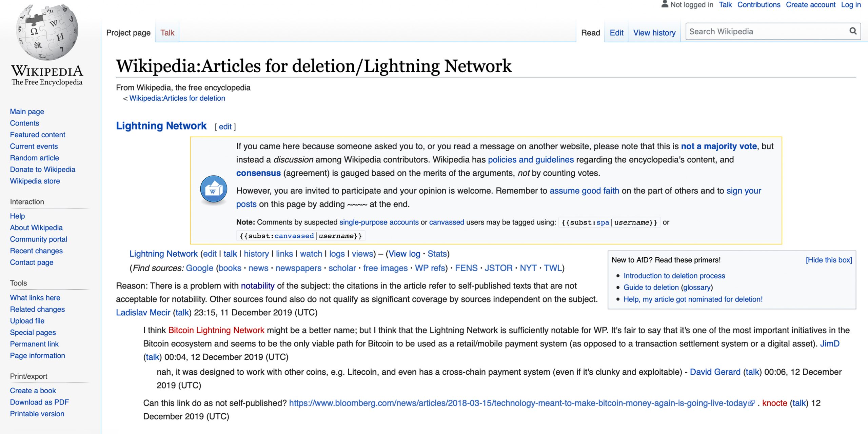This screenshot has height=434, width=868.
Task: Open the Talk tab
Action: coord(167,33)
